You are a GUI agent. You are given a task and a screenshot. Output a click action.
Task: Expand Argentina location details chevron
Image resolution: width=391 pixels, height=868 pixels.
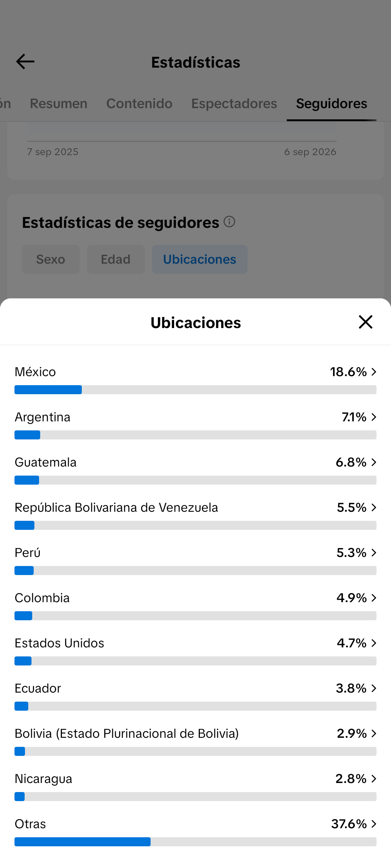[374, 417]
